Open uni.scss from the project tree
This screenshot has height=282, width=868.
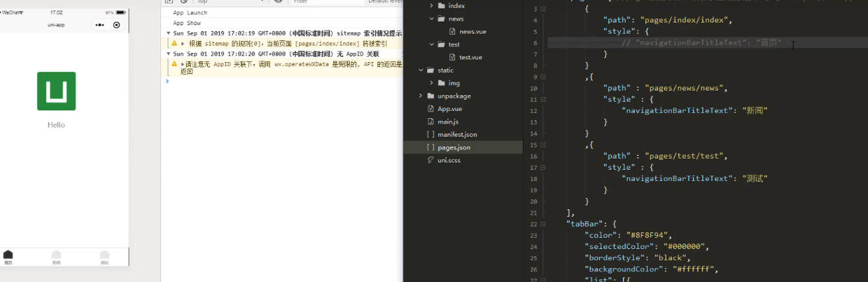pyautogui.click(x=448, y=160)
